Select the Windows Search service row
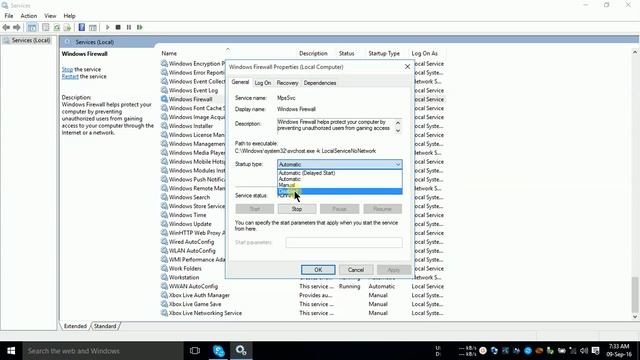The width and height of the screenshot is (640, 360). tap(189, 197)
